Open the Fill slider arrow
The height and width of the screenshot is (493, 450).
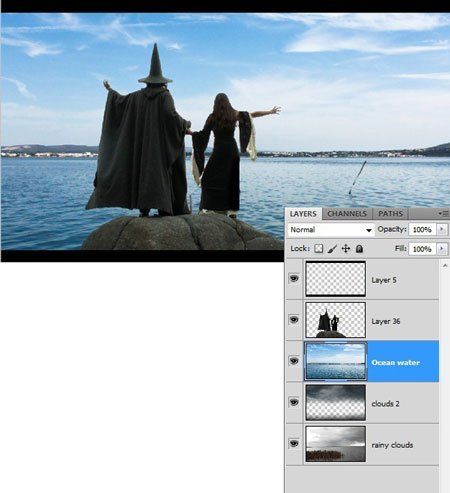[442, 249]
